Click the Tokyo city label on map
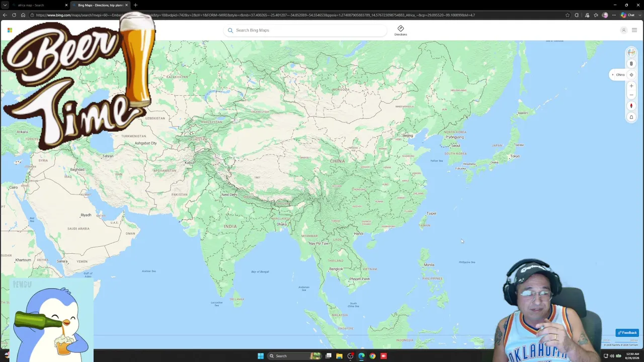This screenshot has height=362, width=644. point(515,156)
